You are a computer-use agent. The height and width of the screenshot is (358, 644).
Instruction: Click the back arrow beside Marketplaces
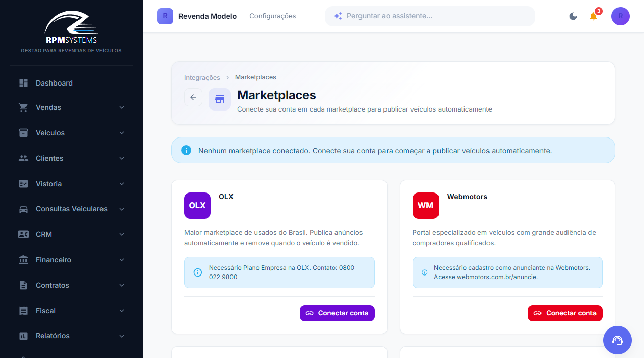pos(193,97)
